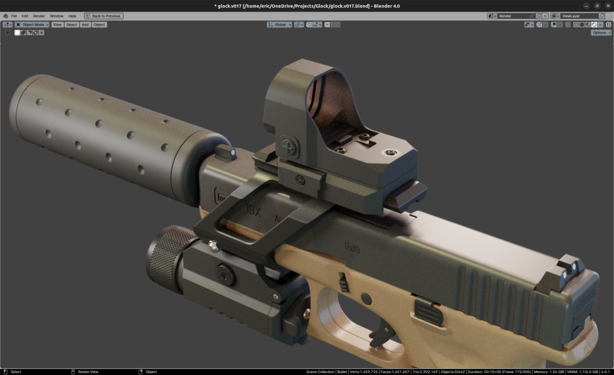This screenshot has height=375, width=614.
Task: Open the Object Mode dropdown
Action: (x=32, y=25)
